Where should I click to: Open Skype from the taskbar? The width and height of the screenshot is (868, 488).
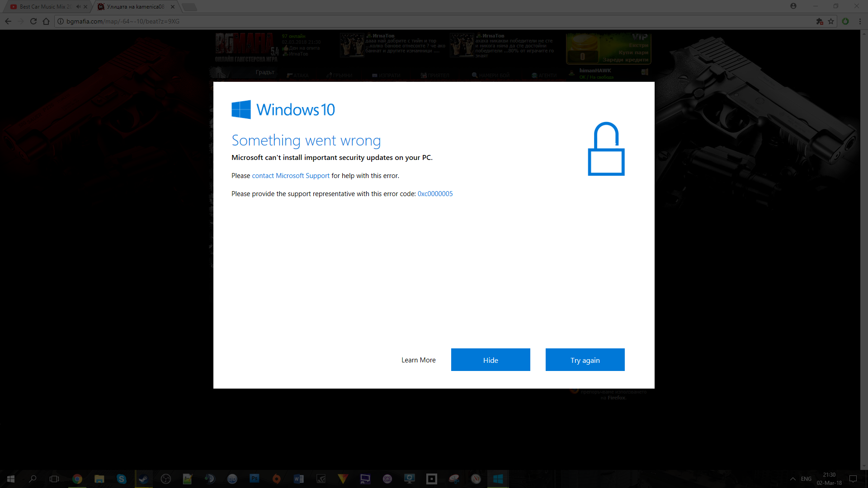[121, 479]
